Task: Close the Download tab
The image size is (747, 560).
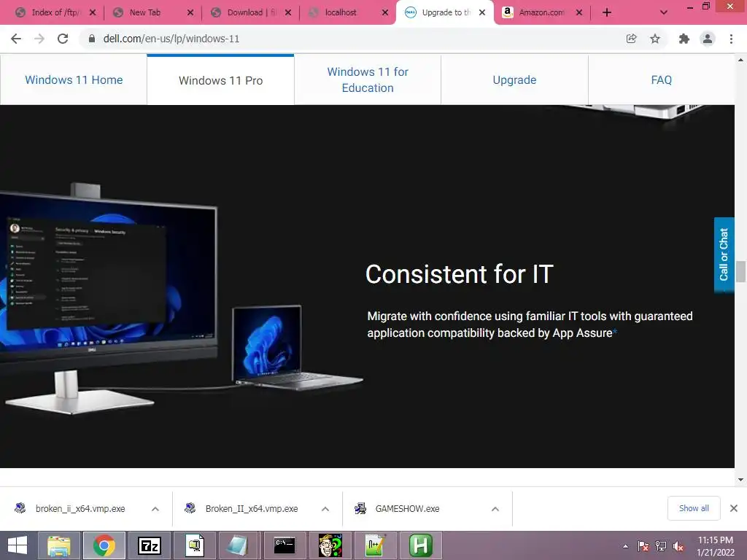Action: coord(287,12)
